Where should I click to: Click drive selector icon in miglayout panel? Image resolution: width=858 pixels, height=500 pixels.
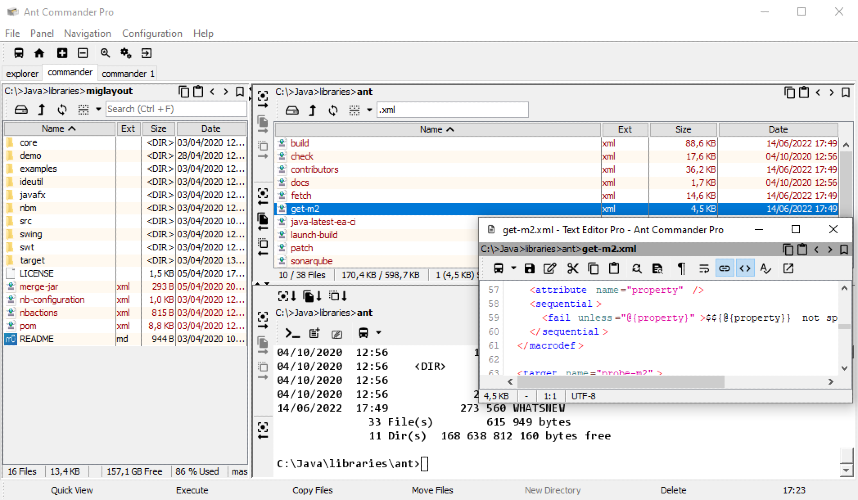(21, 109)
